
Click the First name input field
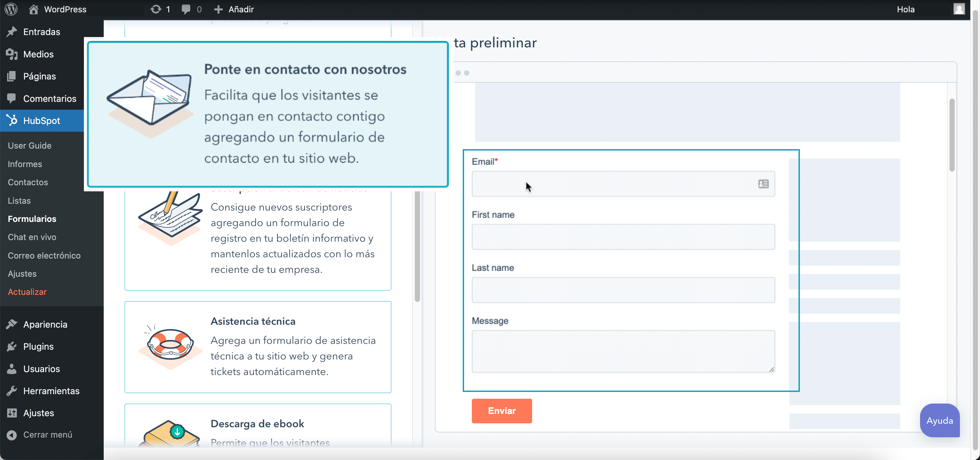point(623,237)
